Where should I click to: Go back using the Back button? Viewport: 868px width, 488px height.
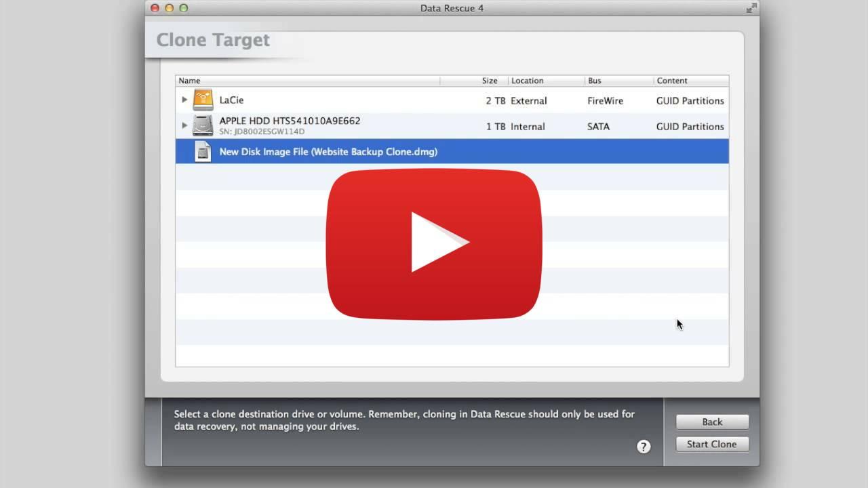pyautogui.click(x=712, y=422)
